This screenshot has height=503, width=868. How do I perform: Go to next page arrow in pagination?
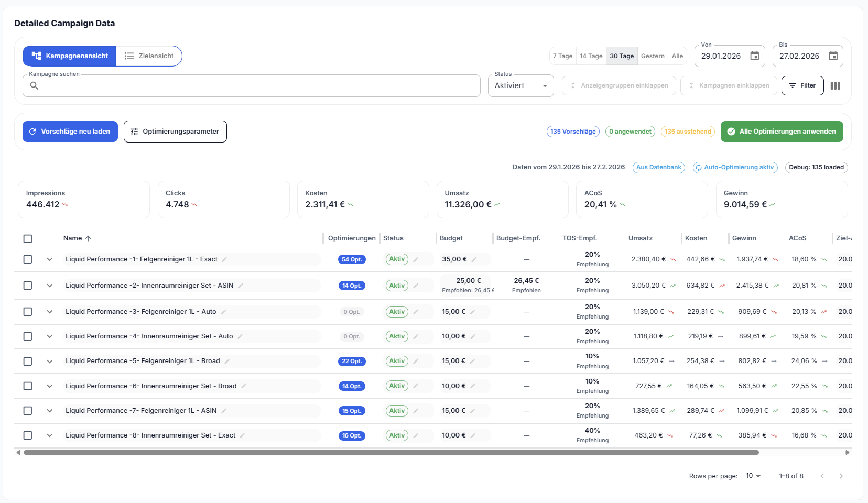(x=841, y=476)
